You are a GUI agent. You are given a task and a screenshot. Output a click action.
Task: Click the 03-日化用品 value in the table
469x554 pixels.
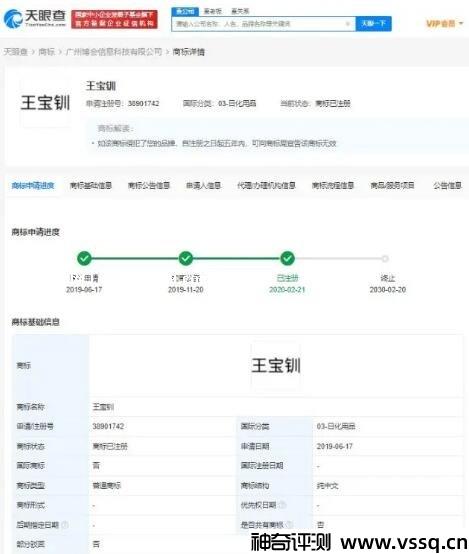[x=336, y=426]
